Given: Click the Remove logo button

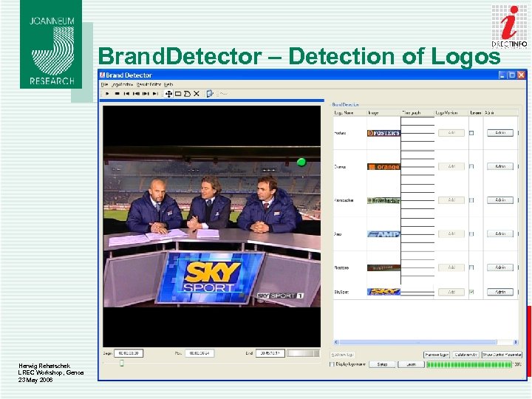Looking at the screenshot, I should click(437, 355).
